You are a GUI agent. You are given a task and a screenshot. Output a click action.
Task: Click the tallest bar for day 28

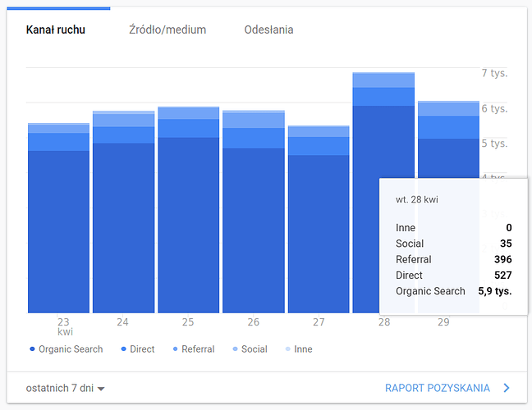(367, 205)
